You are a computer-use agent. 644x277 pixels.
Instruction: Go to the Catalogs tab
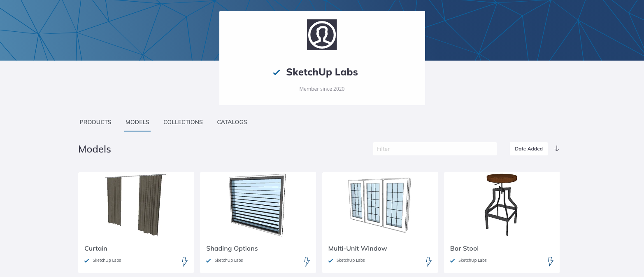pos(232,122)
